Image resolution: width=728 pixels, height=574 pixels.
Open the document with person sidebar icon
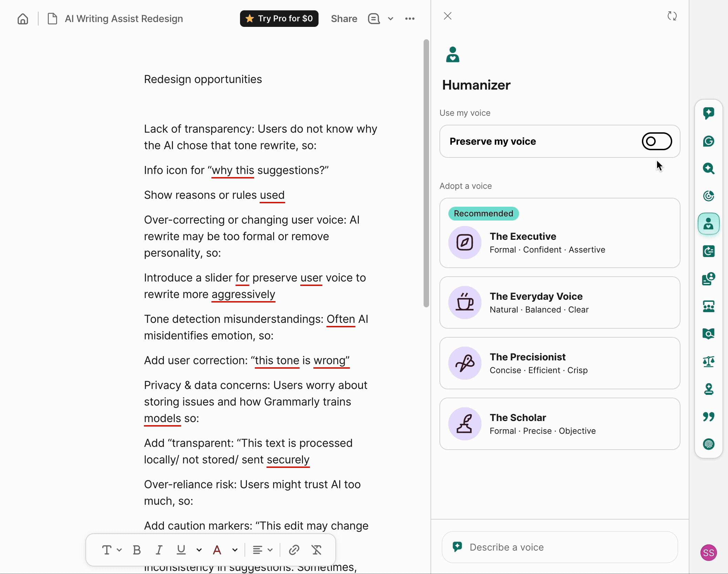click(x=708, y=279)
